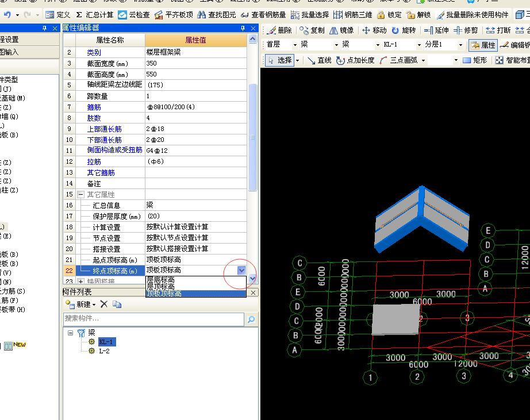This screenshot has height=420, width=530.
Task: Toggle the 属性 (properties) button
Action: [x=483, y=45]
